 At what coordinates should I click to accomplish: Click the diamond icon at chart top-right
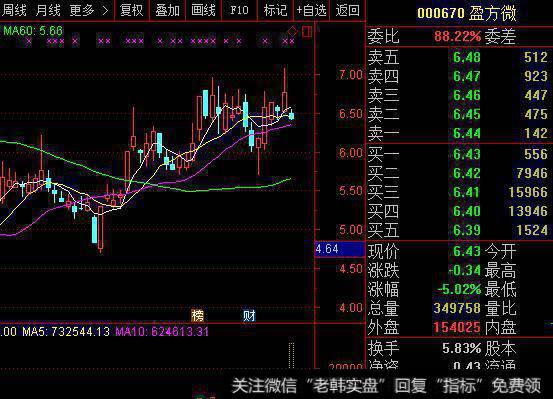[x=292, y=32]
